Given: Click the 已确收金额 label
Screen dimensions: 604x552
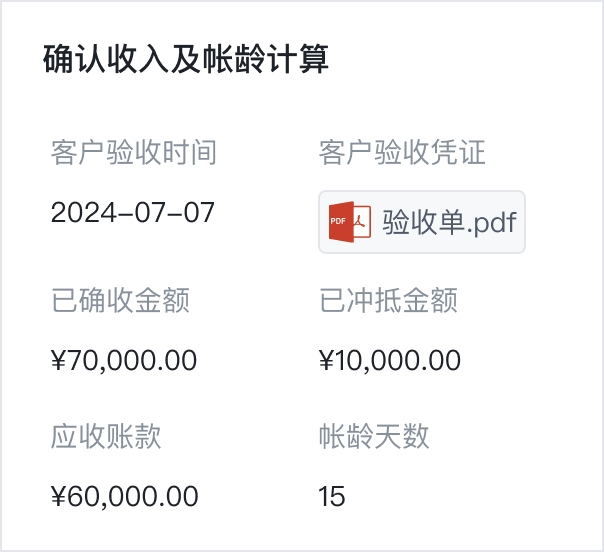Looking at the screenshot, I should 120,300.
